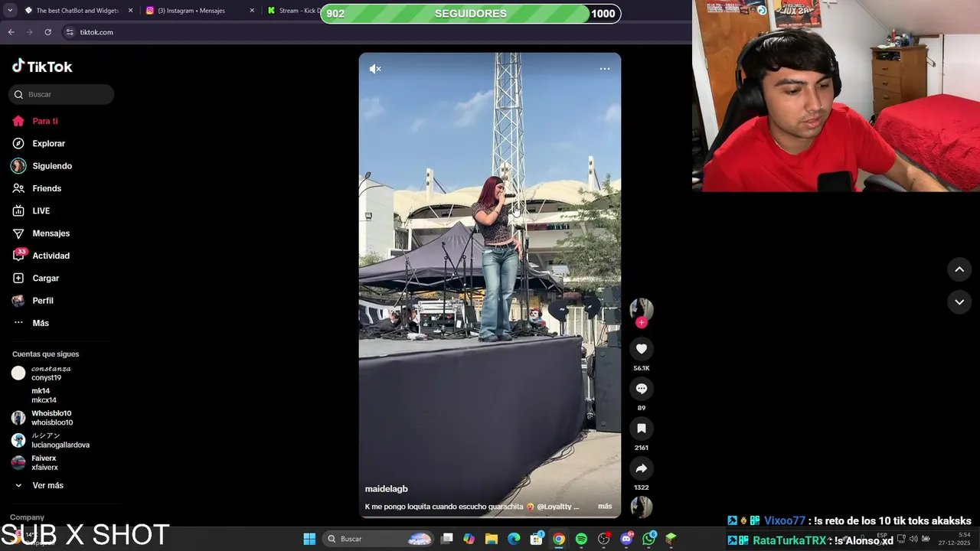Switch to The best ChatBot and Widgets tab
Viewport: 980px width, 551px height.
click(77, 11)
